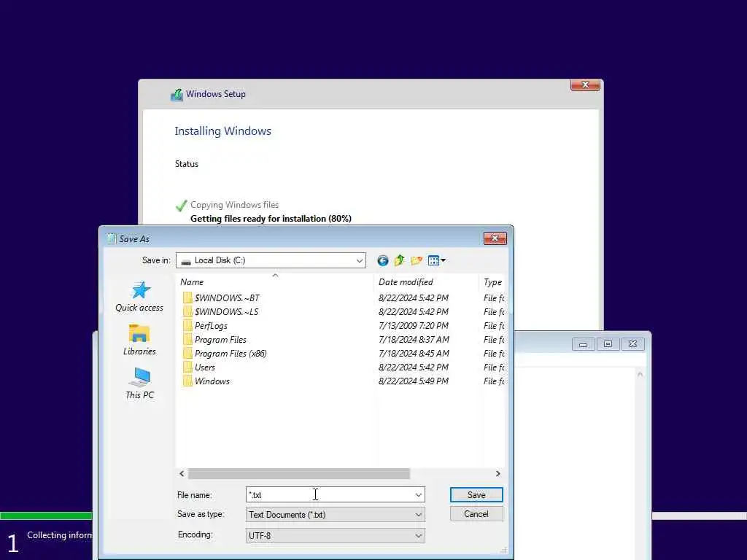Viewport: 747px width, 560px height.
Task: Click the Save button
Action: tap(476, 495)
